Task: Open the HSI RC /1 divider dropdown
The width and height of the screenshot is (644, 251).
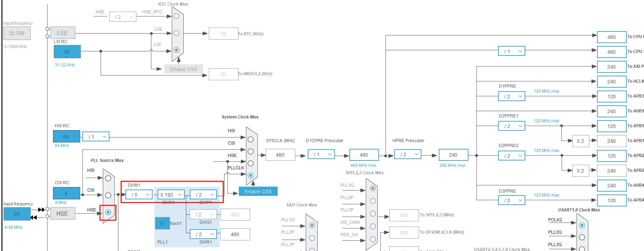Action: 96,137
